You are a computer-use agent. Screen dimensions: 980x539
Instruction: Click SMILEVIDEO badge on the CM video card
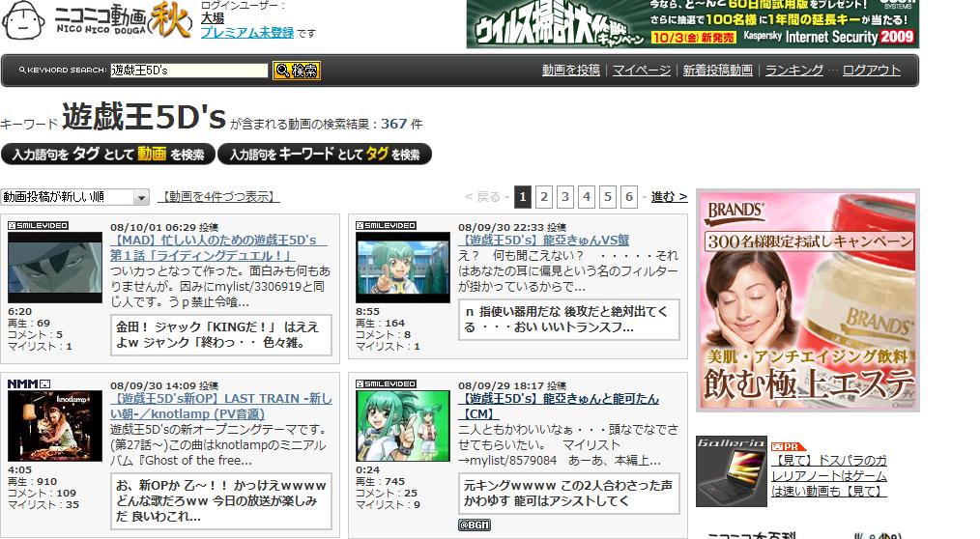386,384
